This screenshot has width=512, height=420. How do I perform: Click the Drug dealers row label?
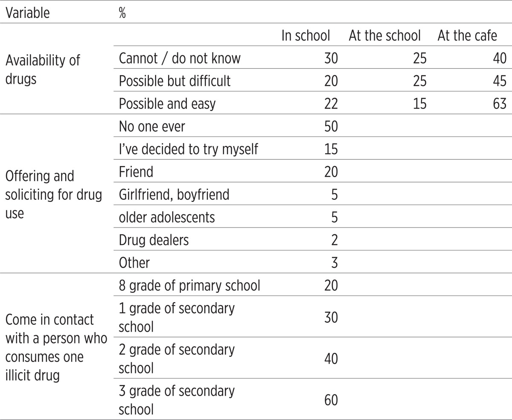[154, 240]
